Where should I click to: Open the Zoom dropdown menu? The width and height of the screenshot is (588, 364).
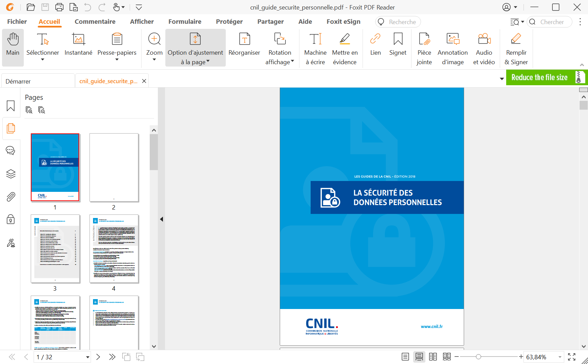tap(154, 60)
